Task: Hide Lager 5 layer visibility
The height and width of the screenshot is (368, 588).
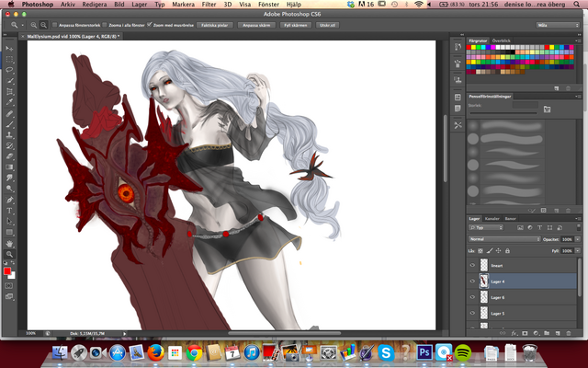Action: (472, 313)
